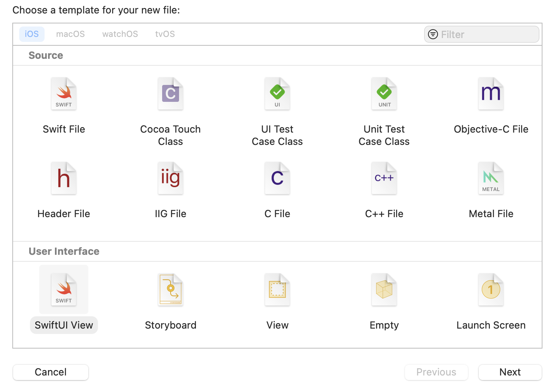Viewport: 554px width, 392px height.
Task: Choose the Objective-C File icon
Action: 491,94
